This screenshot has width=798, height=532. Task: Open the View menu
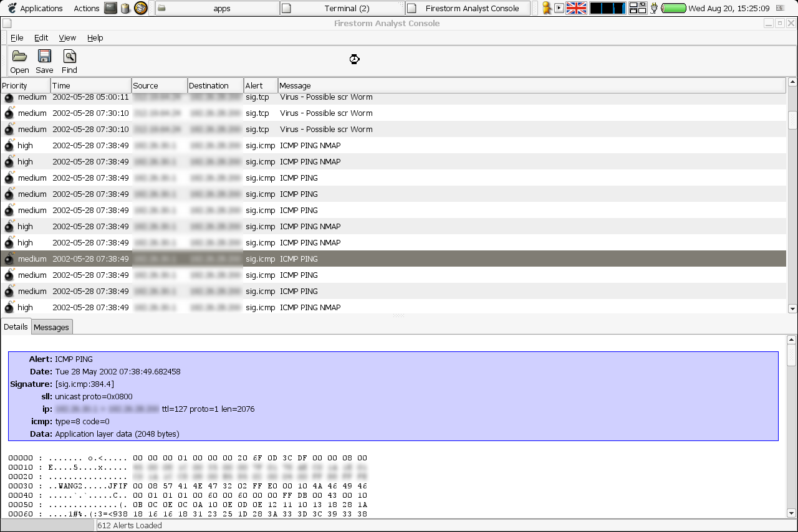tap(67, 38)
